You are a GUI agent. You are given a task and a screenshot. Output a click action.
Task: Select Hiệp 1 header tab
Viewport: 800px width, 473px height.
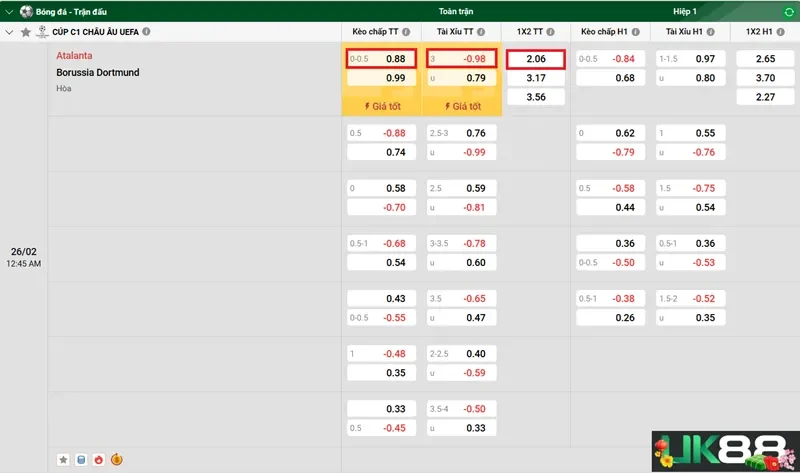(x=685, y=11)
